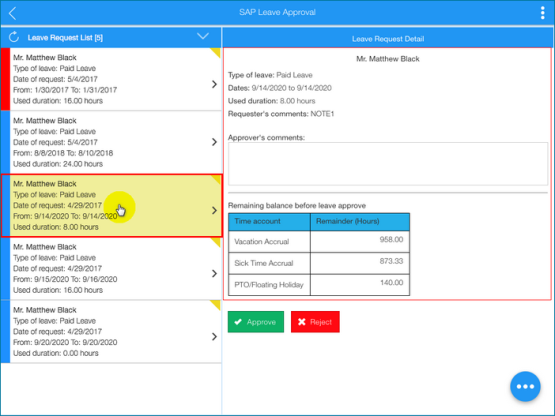
Task: Click the Leave Request List [5] header
Action: pos(65,38)
